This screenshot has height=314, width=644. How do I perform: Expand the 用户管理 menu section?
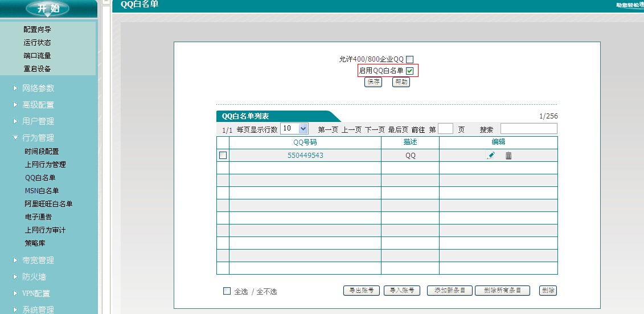tap(38, 121)
